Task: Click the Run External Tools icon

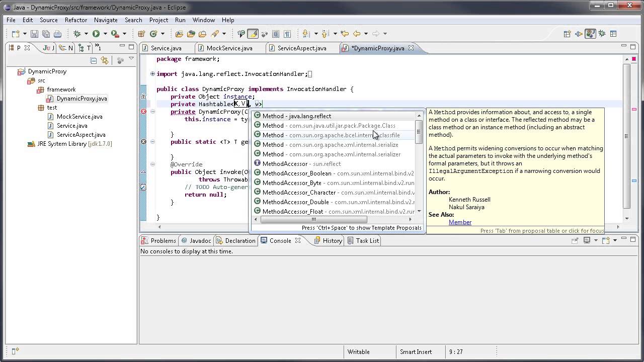Action: [115, 34]
